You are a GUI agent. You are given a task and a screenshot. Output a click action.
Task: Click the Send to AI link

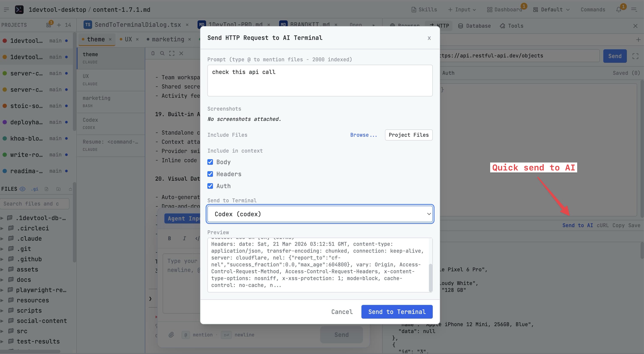(578, 225)
